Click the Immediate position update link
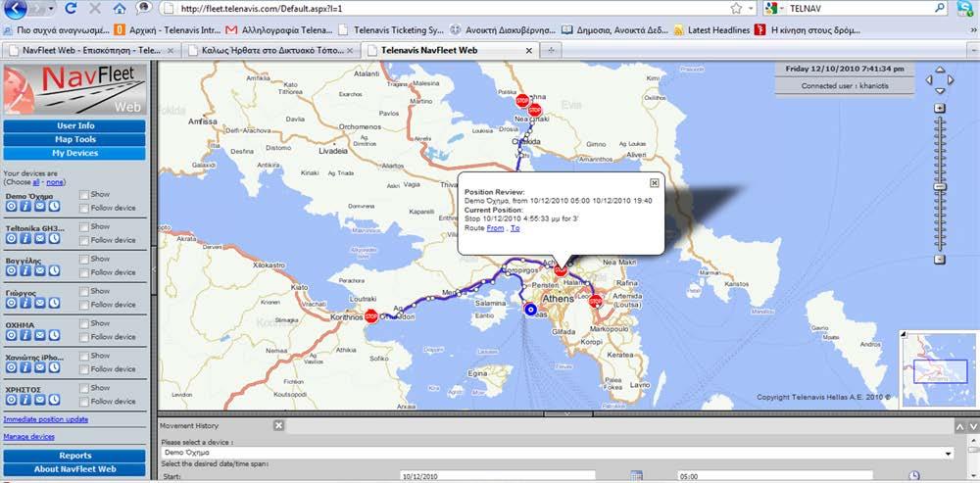The width and height of the screenshot is (980, 483). [46, 419]
